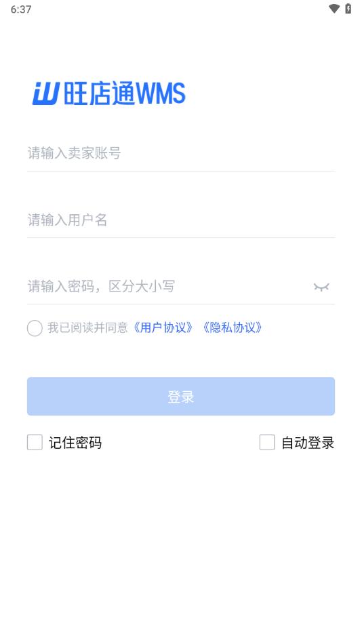
Task: Tap the 6:37 status bar clock
Action: (21, 9)
